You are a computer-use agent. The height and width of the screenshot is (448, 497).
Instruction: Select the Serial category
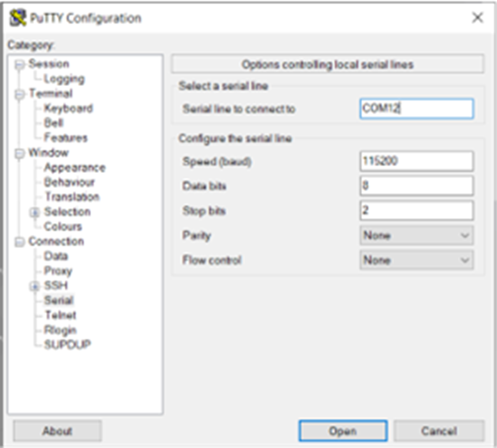[x=59, y=301]
